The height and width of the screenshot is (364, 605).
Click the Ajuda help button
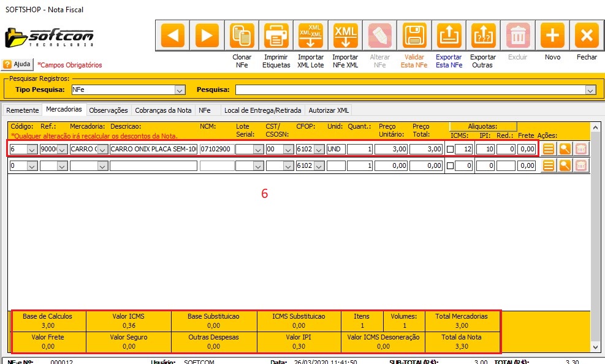tap(17, 64)
